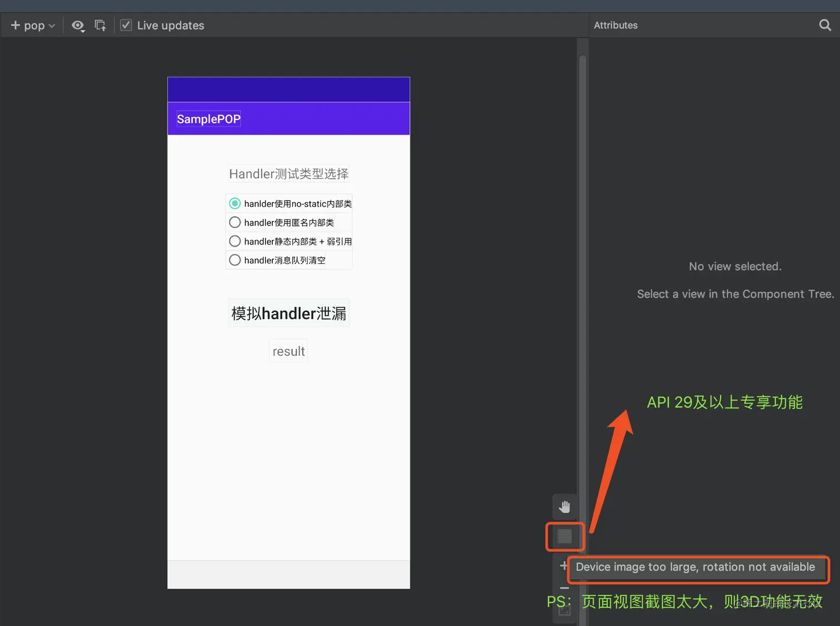This screenshot has width=840, height=626.
Task: Click the 模拟handler泄漏 button in preview
Action: 288,313
